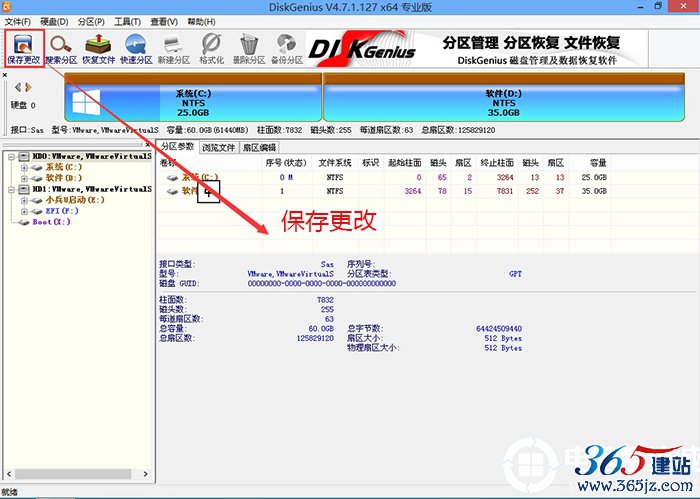Screen dimensions: 700x499
Task: Go to previous disk with left arrow
Action: (18, 87)
